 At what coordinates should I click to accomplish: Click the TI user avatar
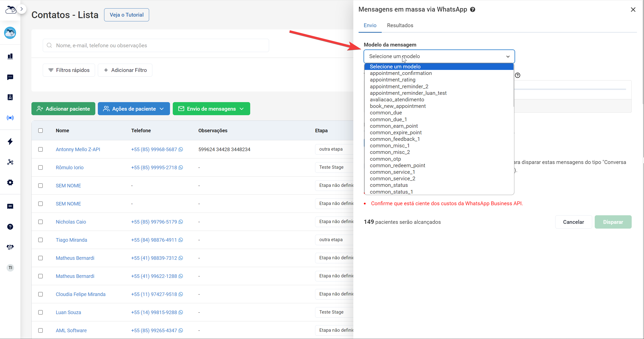click(10, 268)
